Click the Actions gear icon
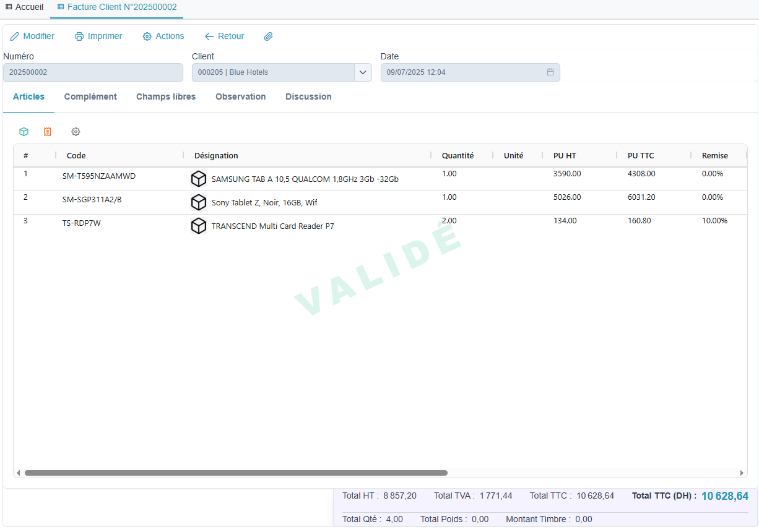Image resolution: width=759 pixels, height=532 pixels. pos(145,36)
